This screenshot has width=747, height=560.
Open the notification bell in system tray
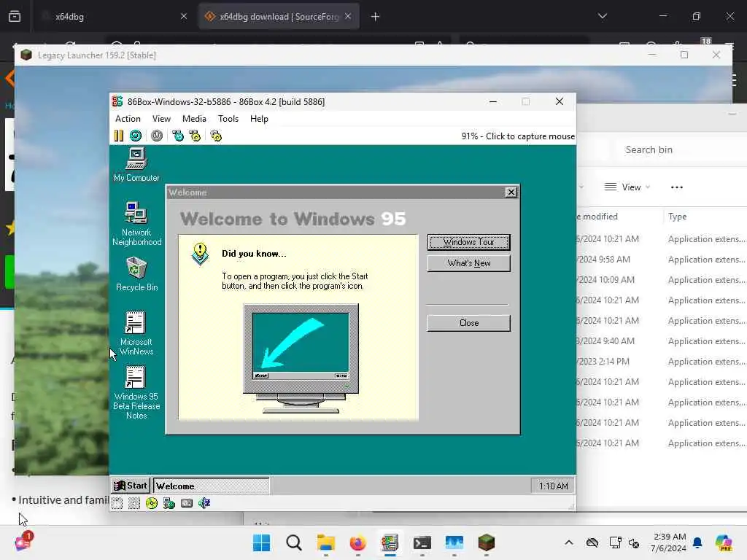697,542
